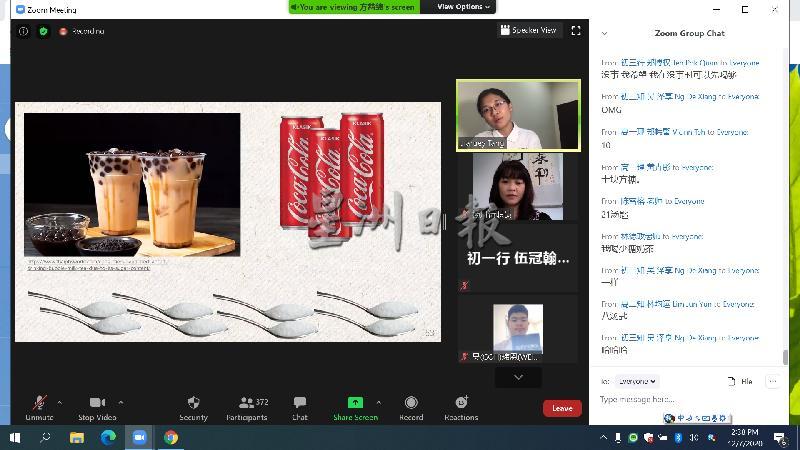Image resolution: width=800 pixels, height=450 pixels.
Task: Open the Participants panel
Action: coord(247,408)
